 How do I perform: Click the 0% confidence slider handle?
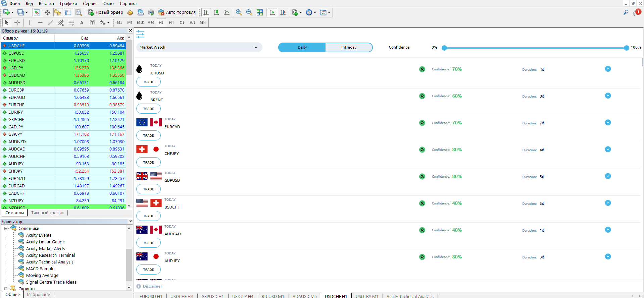(444, 48)
